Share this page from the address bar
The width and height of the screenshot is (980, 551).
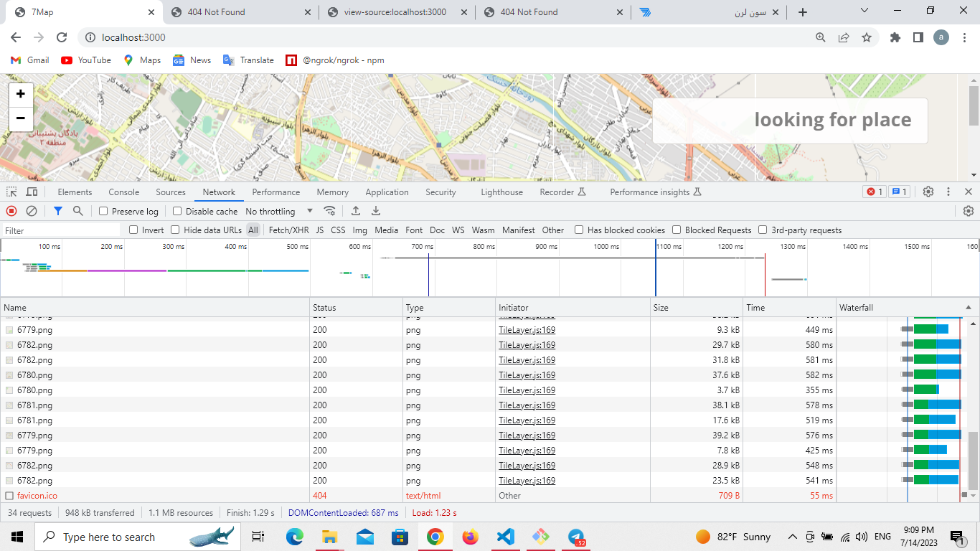click(x=844, y=37)
